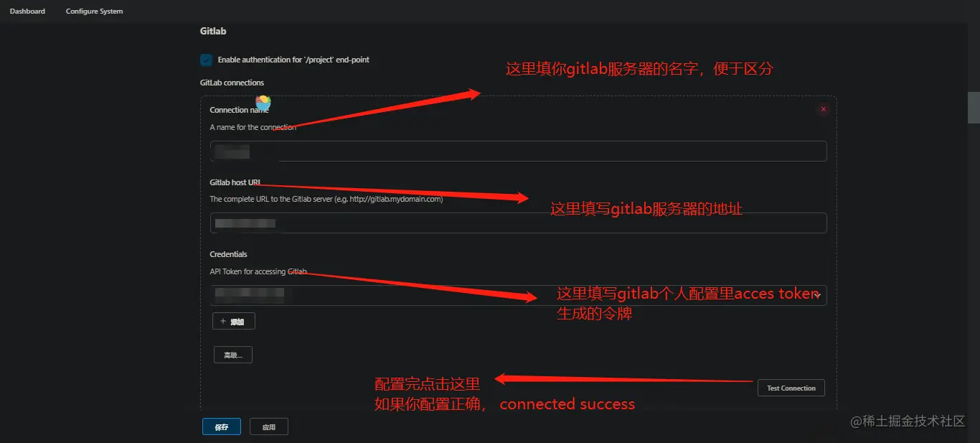Expand advanced settings with 高级 button
980x443 pixels.
pyautogui.click(x=233, y=355)
